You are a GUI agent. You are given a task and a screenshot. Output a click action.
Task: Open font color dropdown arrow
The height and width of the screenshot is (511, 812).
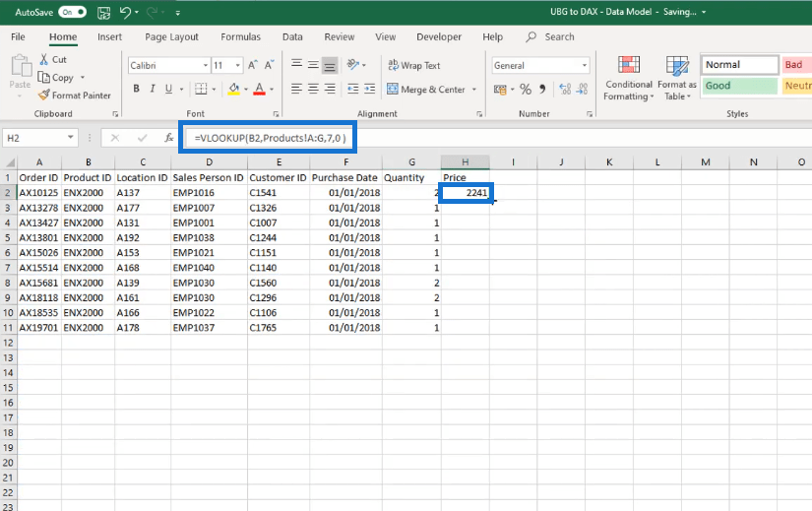272,90
